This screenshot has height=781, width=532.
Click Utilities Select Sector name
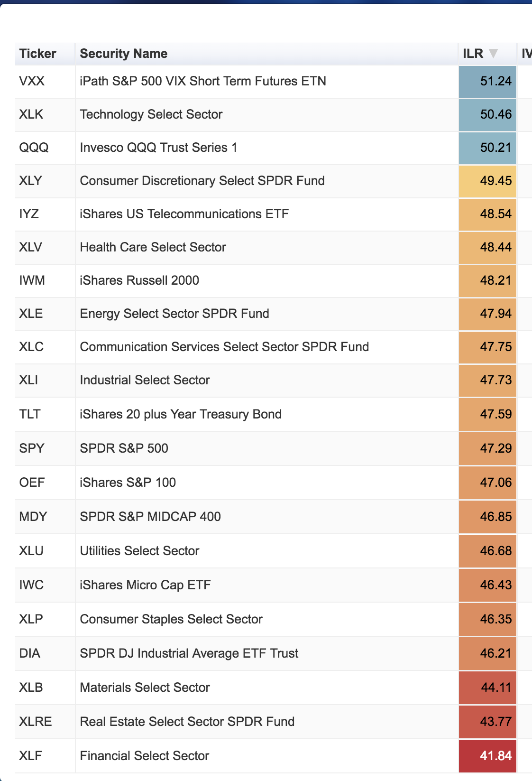click(x=140, y=551)
